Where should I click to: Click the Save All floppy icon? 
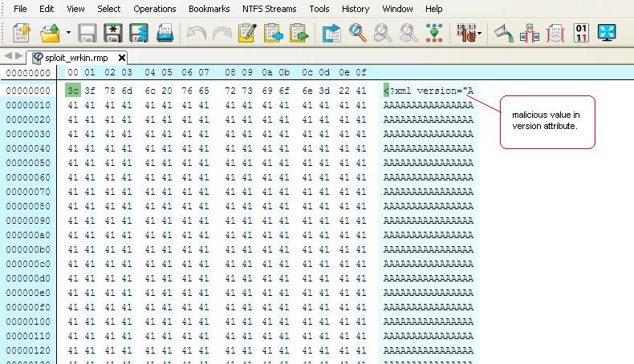pos(139,33)
